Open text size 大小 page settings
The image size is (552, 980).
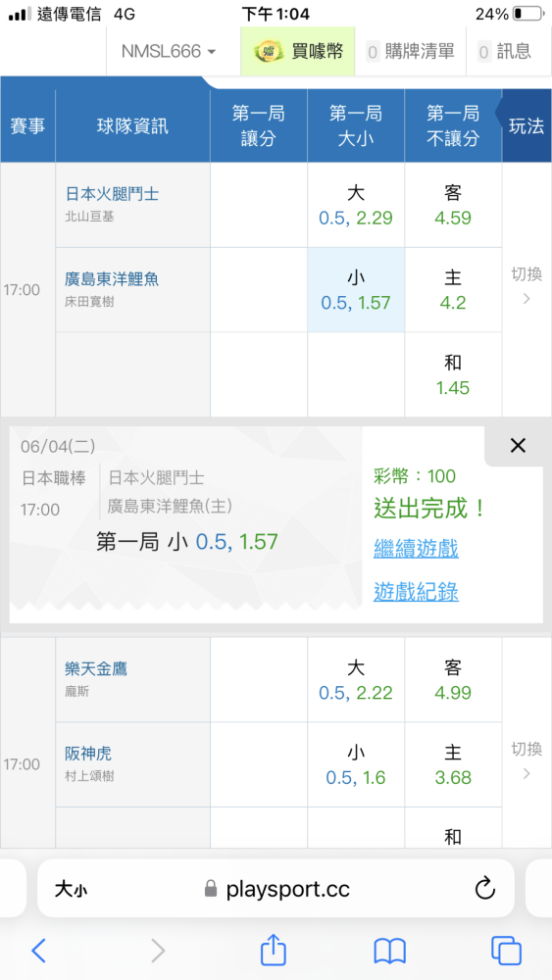[x=71, y=890]
